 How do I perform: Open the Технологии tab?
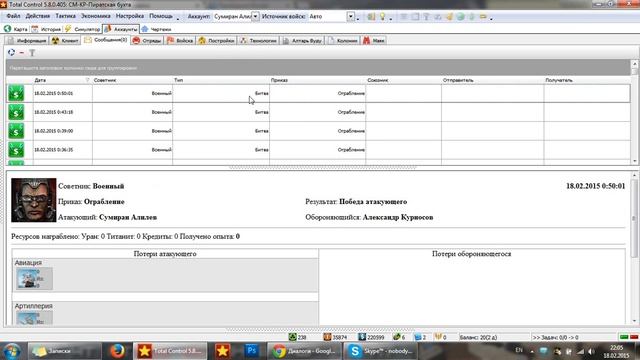258,40
